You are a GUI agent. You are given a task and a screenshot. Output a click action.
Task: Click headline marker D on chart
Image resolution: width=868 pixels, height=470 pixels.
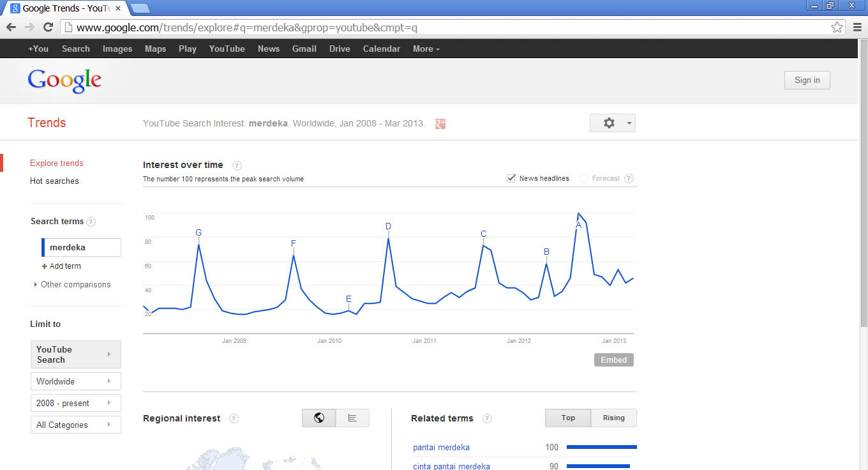coord(388,227)
